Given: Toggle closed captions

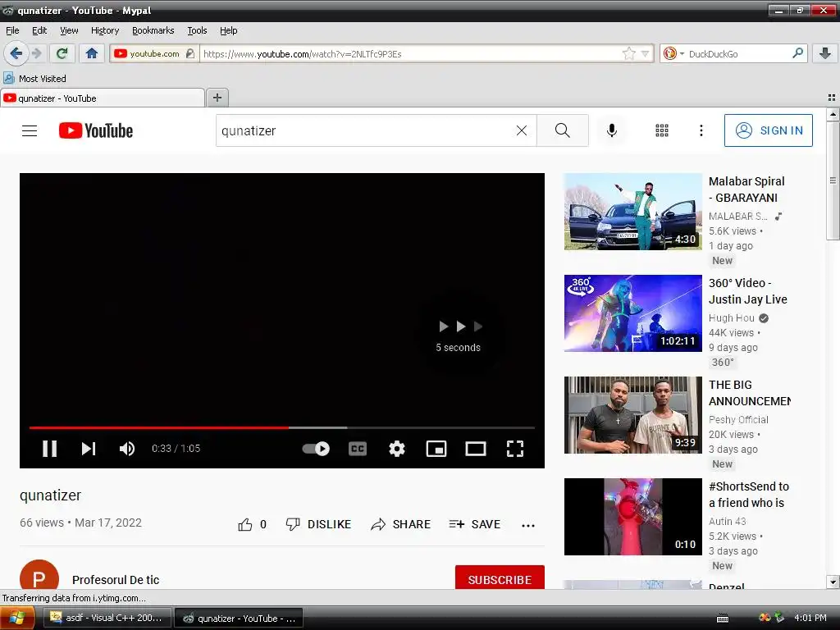Looking at the screenshot, I should (358, 449).
